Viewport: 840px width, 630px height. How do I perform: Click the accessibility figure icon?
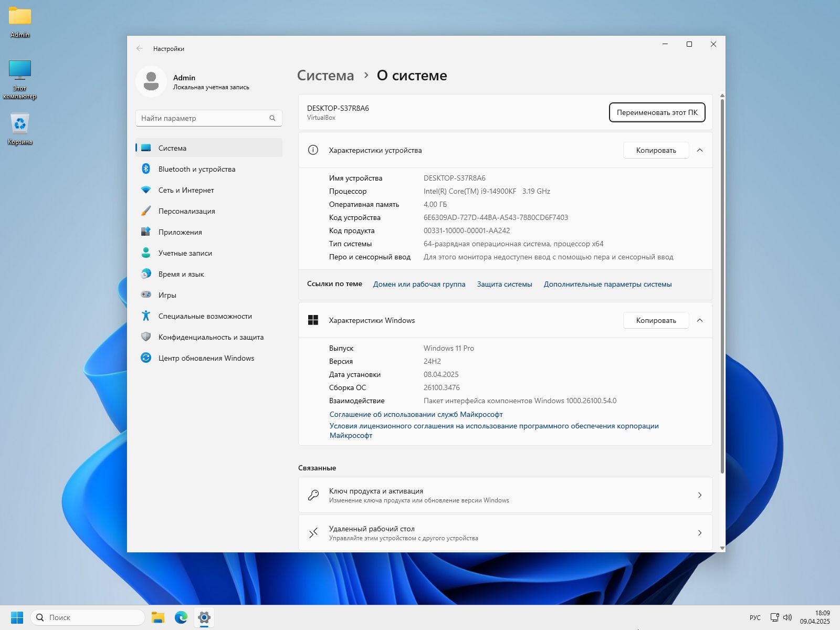[146, 316]
